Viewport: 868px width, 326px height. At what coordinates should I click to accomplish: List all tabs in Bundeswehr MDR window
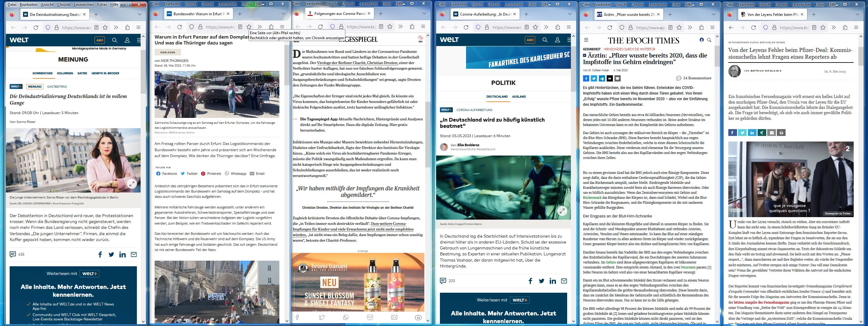pyautogui.click(x=283, y=14)
